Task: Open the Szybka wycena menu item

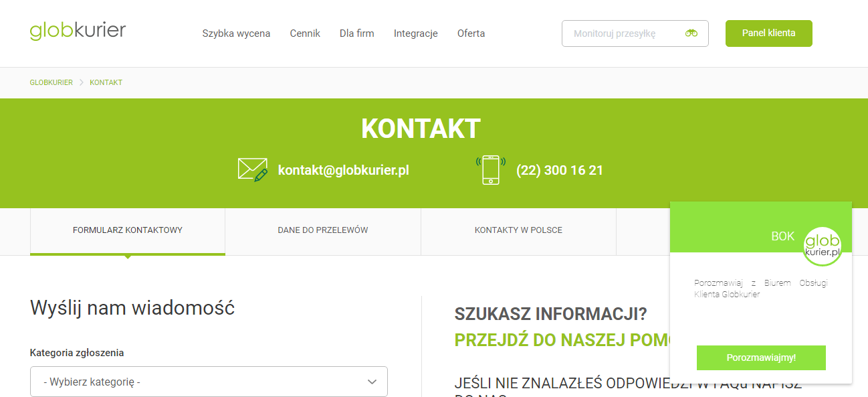Action: (x=236, y=33)
